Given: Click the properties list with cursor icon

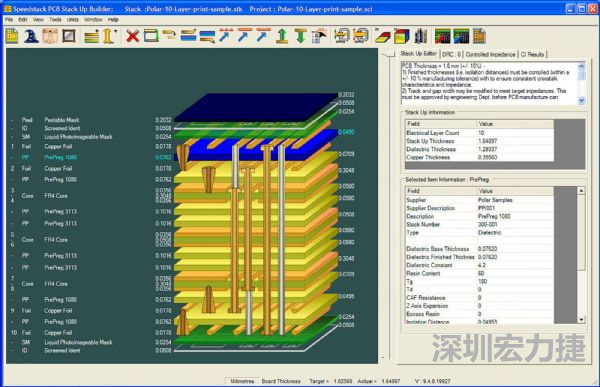Looking at the screenshot, I should 320,36.
